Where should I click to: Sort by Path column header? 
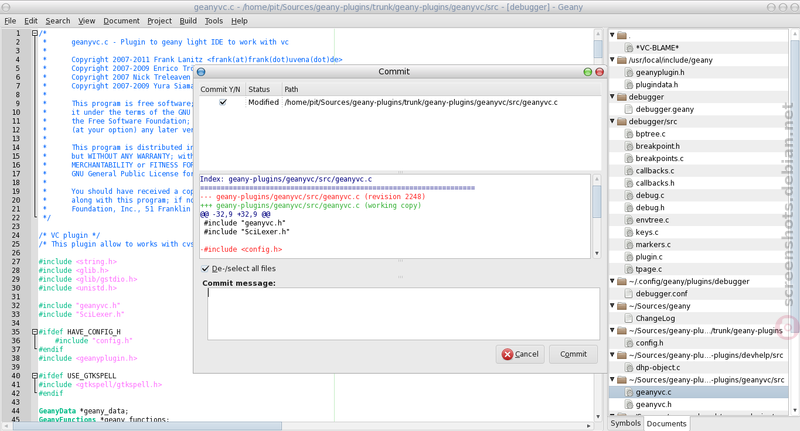[x=442, y=89]
